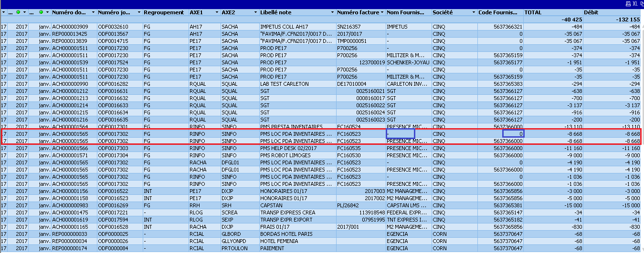Click invoice number 2017003
This screenshot has height=253, width=644.
point(374,191)
